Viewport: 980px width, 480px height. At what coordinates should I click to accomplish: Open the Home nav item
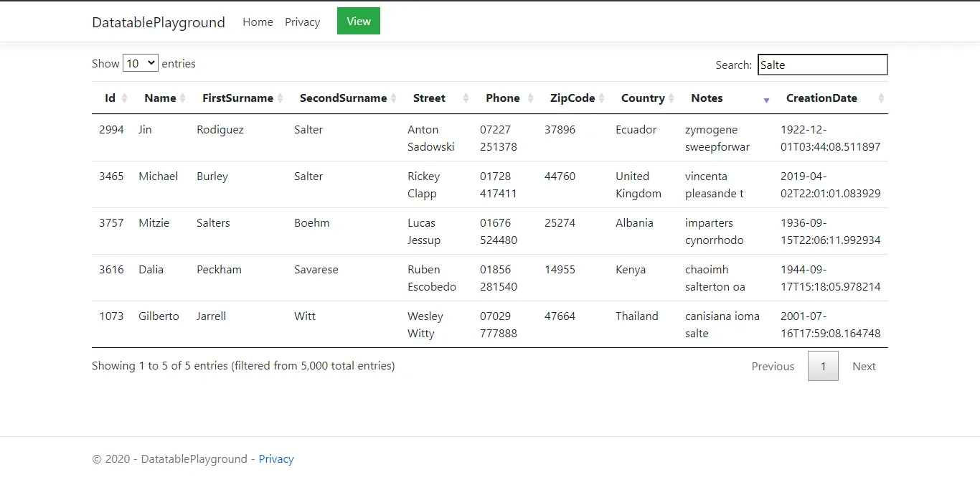[258, 22]
